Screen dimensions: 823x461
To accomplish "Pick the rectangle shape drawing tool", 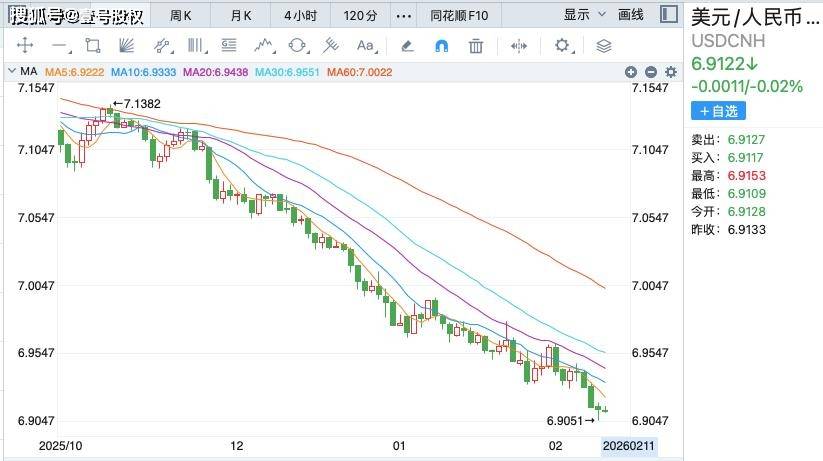I will tap(93, 46).
